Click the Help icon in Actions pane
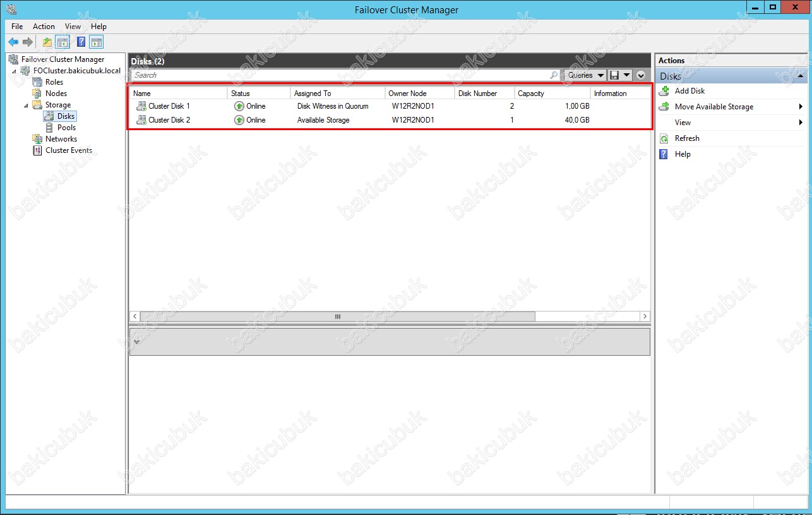 pyautogui.click(x=664, y=154)
